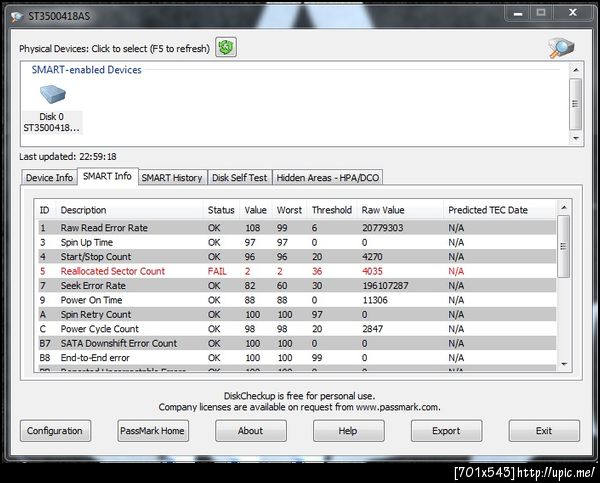Sort by the Value column header
600x483 pixels.
(256, 210)
